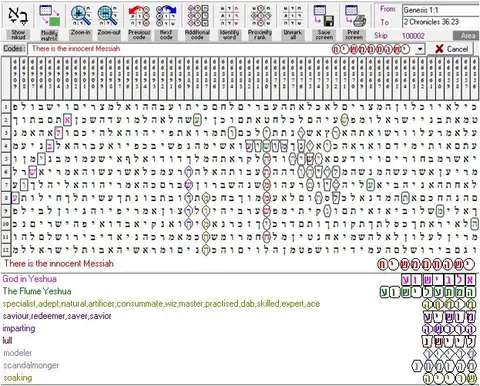Click the Unmark all icon
The height and width of the screenshot is (386, 480).
292,16
